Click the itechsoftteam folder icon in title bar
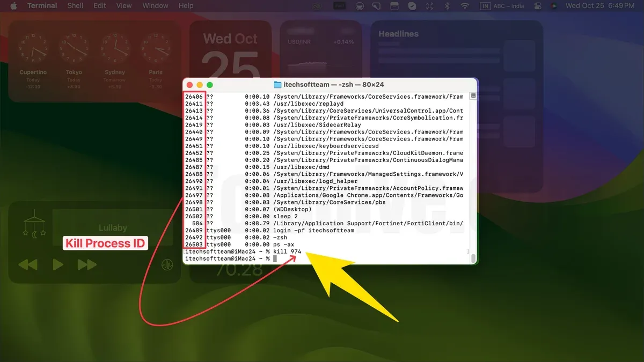 tap(277, 85)
